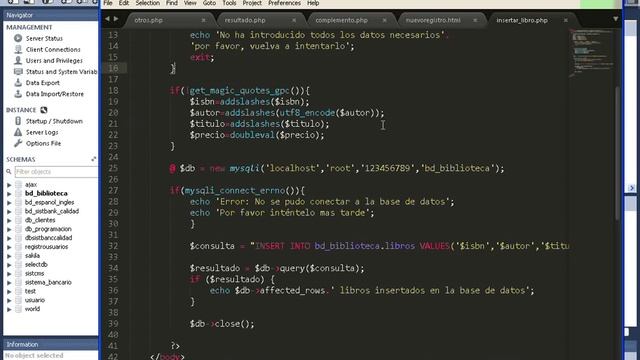This screenshot has width=640, height=360.
Task: Click the bd_biblioteca database icon
Action: click(x=18, y=193)
